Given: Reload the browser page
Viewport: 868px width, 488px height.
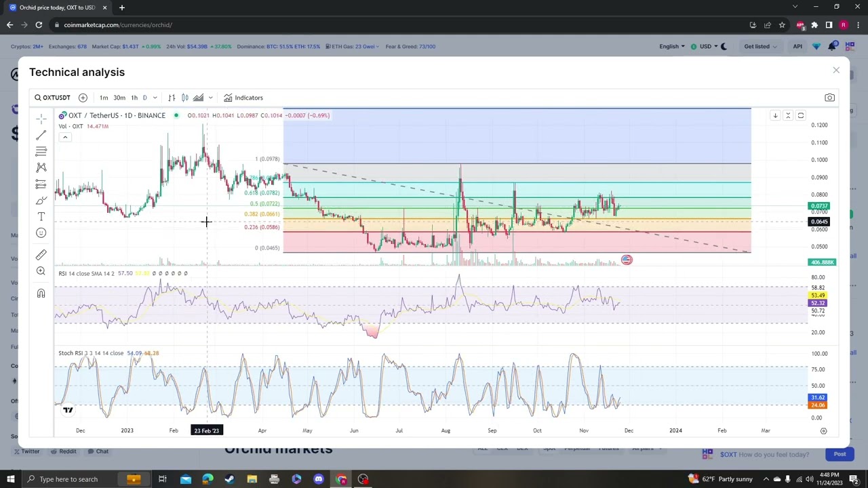Looking at the screenshot, I should (39, 25).
